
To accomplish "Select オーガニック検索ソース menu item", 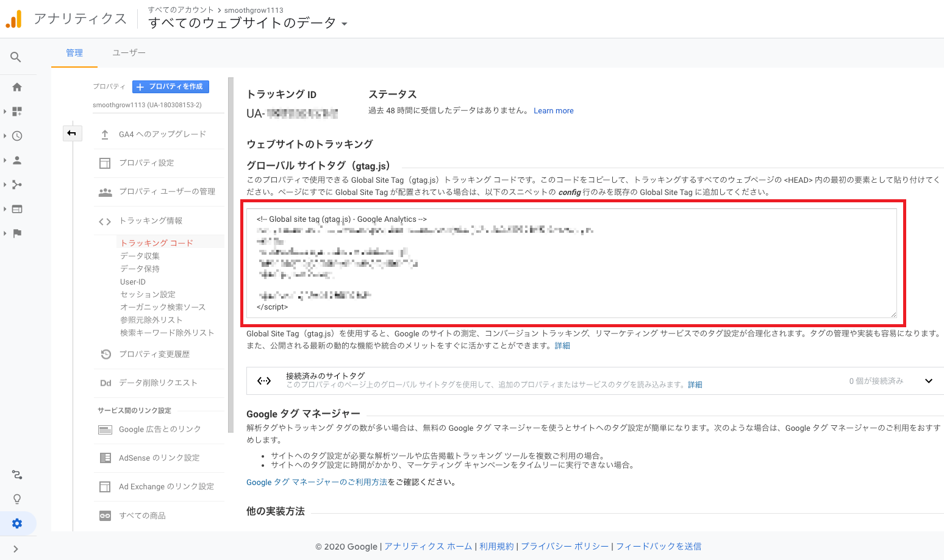I will (163, 307).
